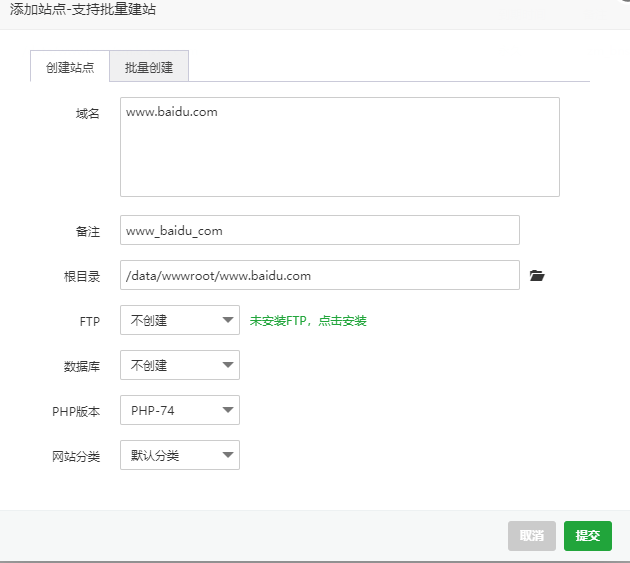630x563 pixels.
Task: Click the grey 取消 button
Action: click(532, 536)
